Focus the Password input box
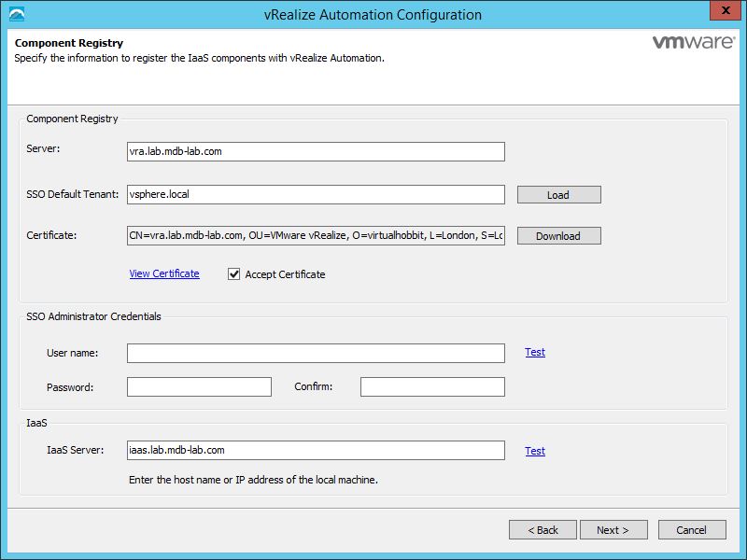Image resolution: width=747 pixels, height=560 pixels. pyautogui.click(x=199, y=386)
